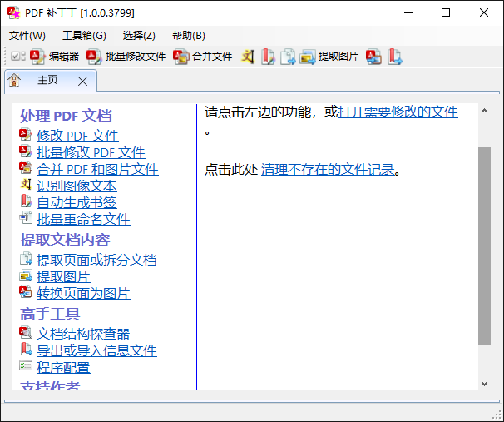
Task: Click the checklist icon beside 程序配置
Action: click(26, 365)
